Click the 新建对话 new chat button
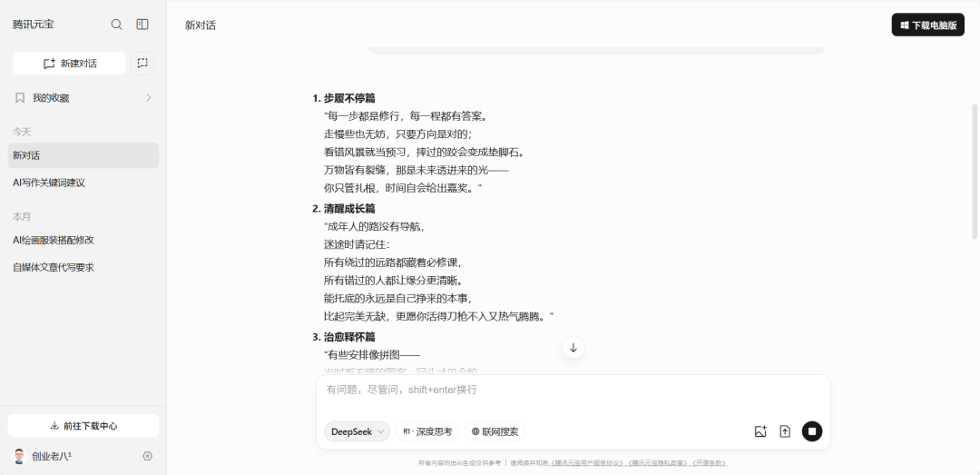 coord(69,63)
